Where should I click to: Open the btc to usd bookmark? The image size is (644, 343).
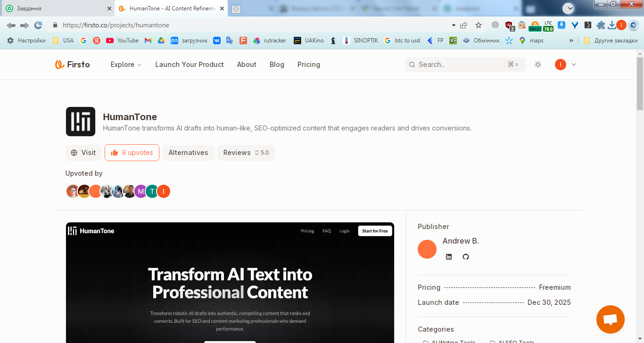tap(402, 41)
